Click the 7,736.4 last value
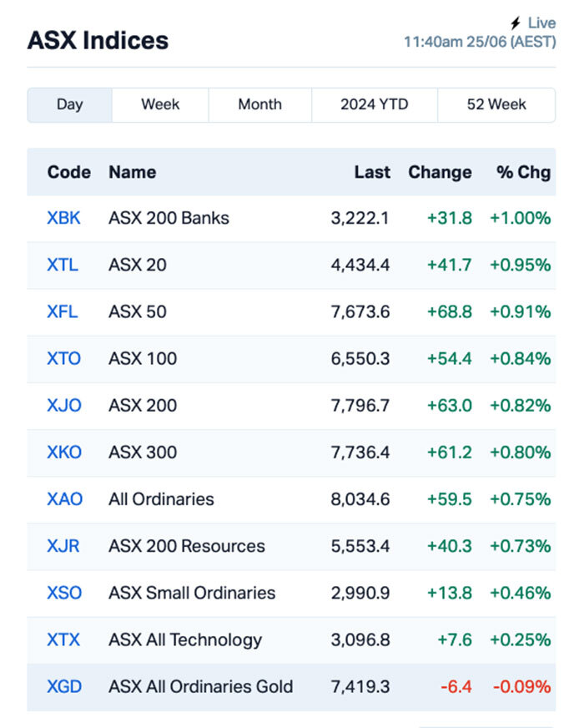This screenshot has width=584, height=728. click(x=360, y=452)
